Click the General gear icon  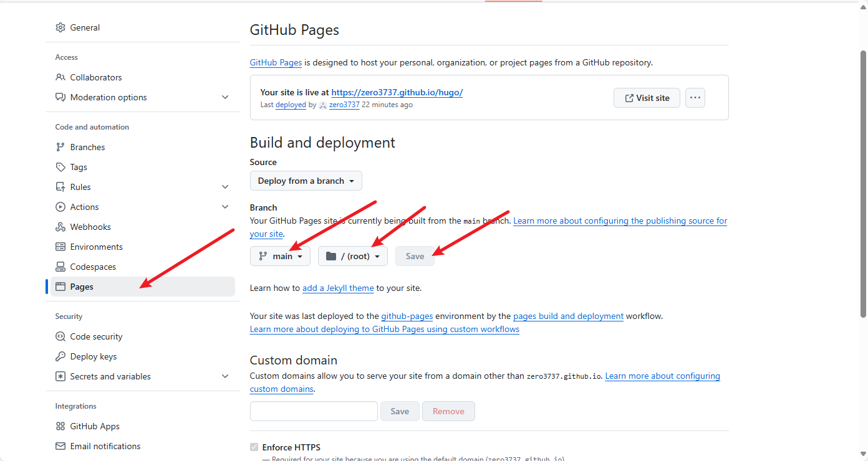[x=60, y=27]
